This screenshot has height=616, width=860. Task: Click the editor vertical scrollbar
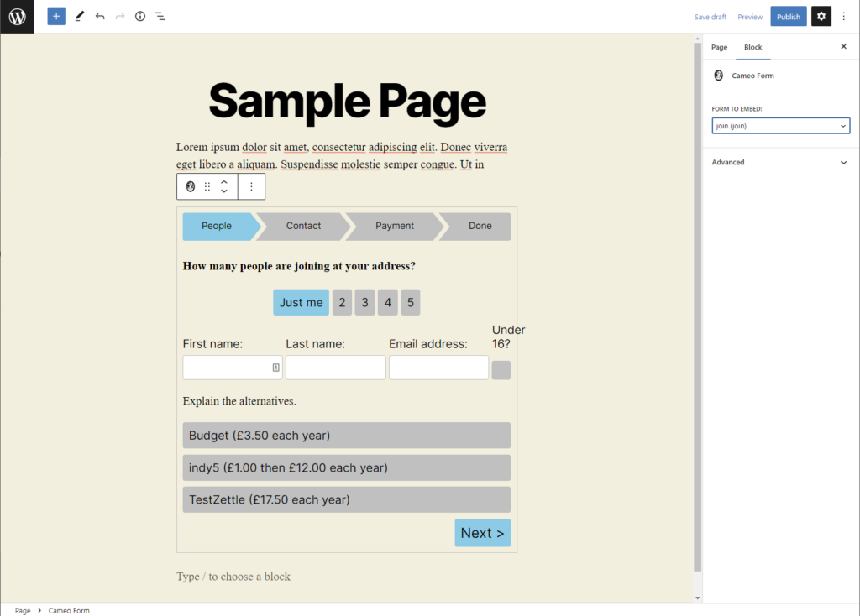coord(698,307)
